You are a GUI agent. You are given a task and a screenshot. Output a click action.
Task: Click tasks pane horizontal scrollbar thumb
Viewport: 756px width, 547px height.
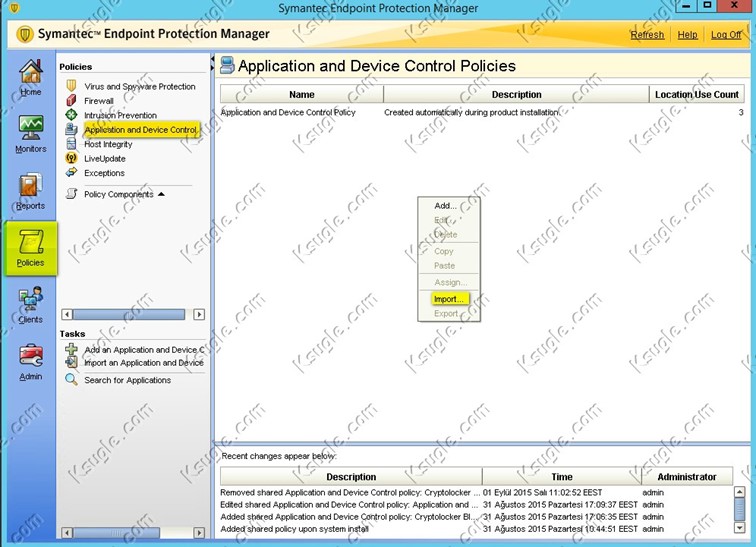pyautogui.click(x=116, y=533)
